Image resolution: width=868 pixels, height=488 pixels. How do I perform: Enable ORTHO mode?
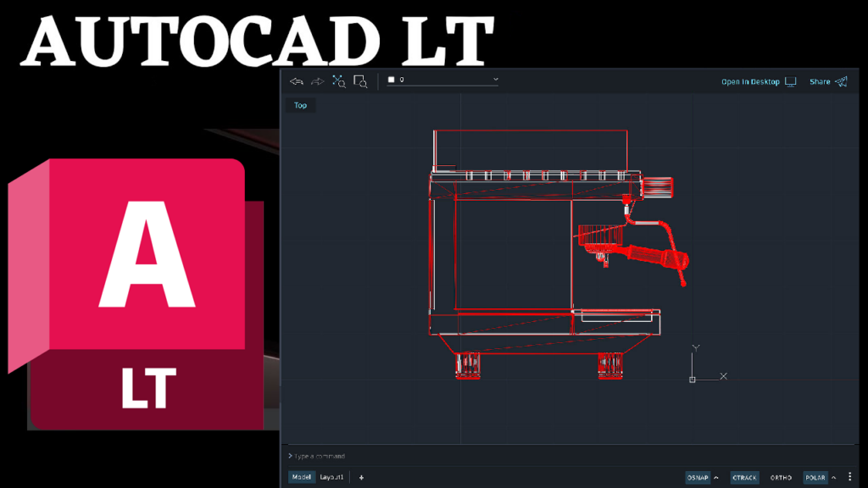pyautogui.click(x=781, y=478)
